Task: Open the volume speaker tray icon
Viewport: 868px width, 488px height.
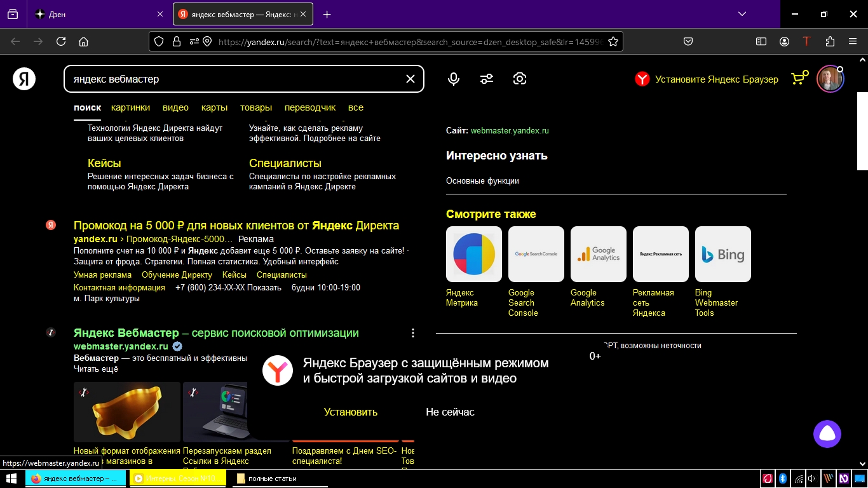Action: 812,478
